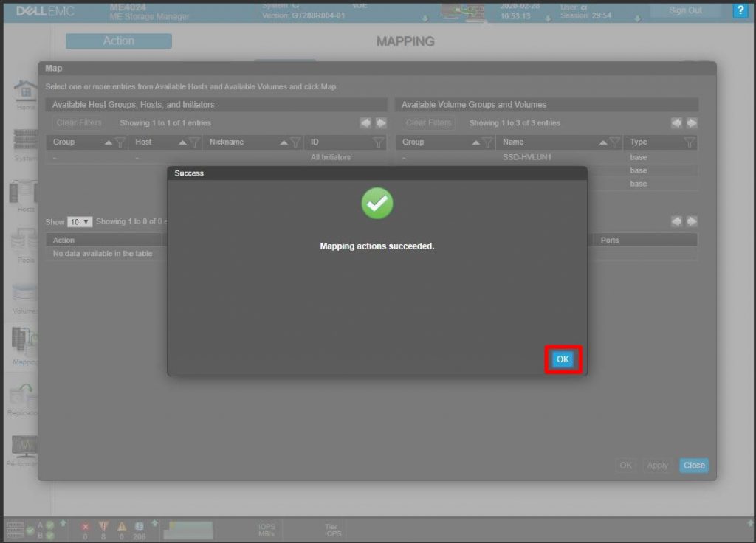Open the user session panel arrow

(x=637, y=18)
